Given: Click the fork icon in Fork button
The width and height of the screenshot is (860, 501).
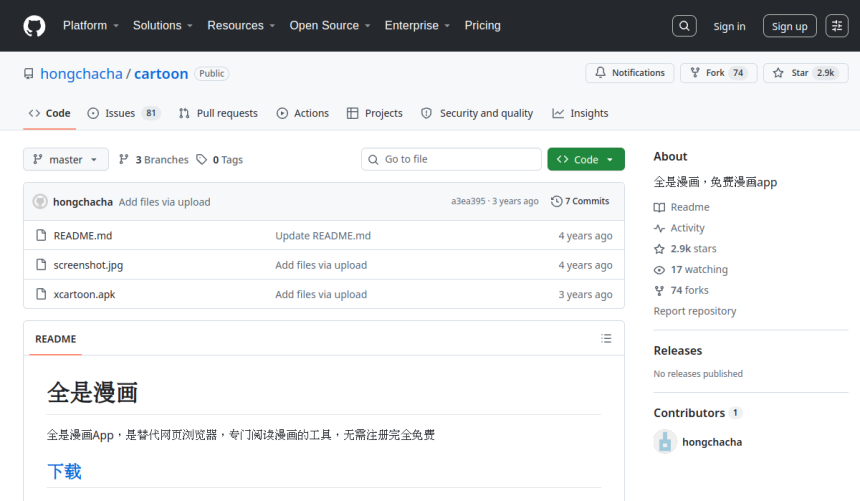Looking at the screenshot, I should click(695, 72).
